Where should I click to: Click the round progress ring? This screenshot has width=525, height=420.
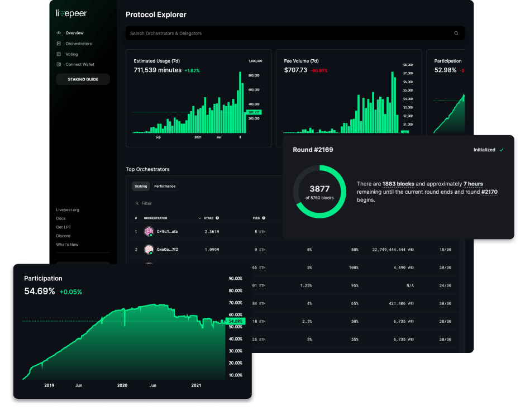[x=320, y=192]
